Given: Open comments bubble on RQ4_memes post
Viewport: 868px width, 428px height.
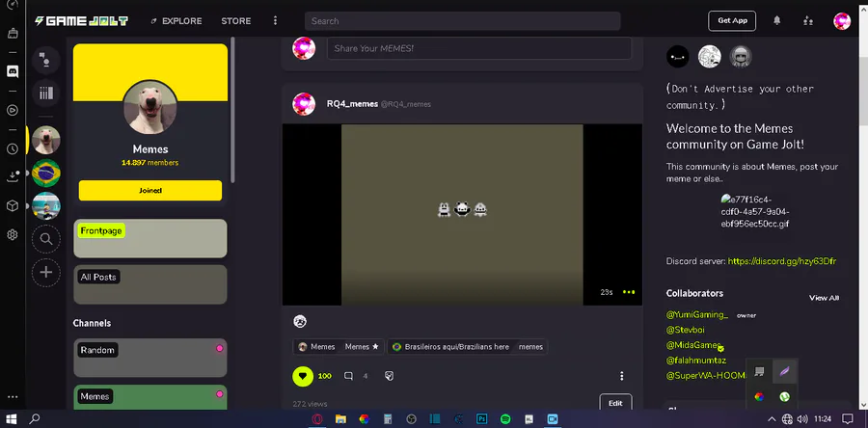Looking at the screenshot, I should [x=348, y=376].
